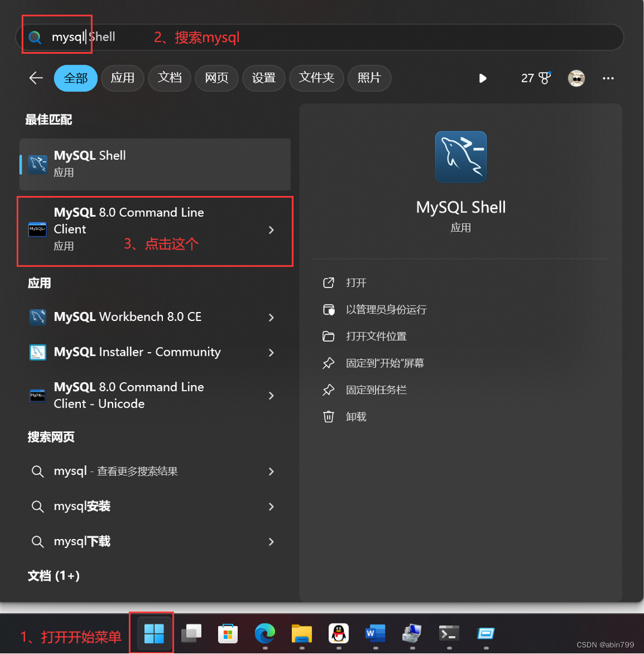Click the search magnifier icon in search box

(x=35, y=38)
